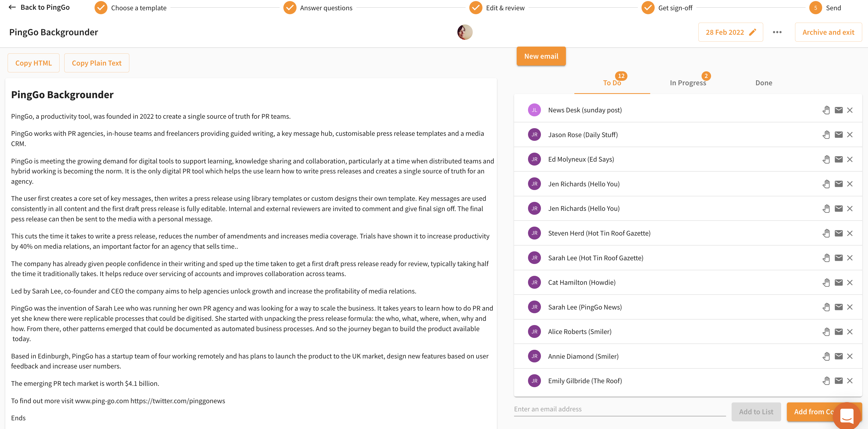Click the pencil icon to edit the date
The image size is (868, 429).
pyautogui.click(x=753, y=32)
